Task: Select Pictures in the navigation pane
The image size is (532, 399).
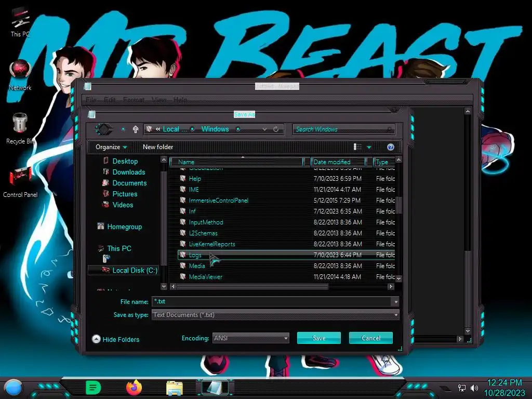Action: coord(125,194)
